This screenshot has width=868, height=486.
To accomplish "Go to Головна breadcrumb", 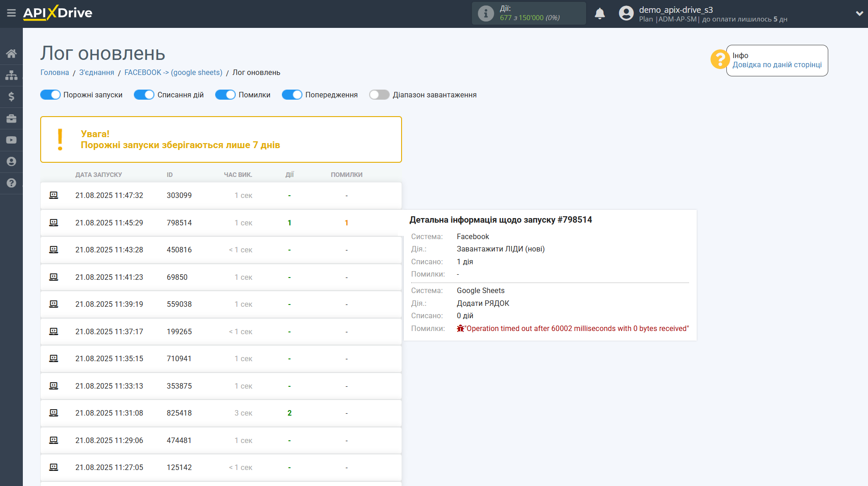I will pyautogui.click(x=55, y=72).
